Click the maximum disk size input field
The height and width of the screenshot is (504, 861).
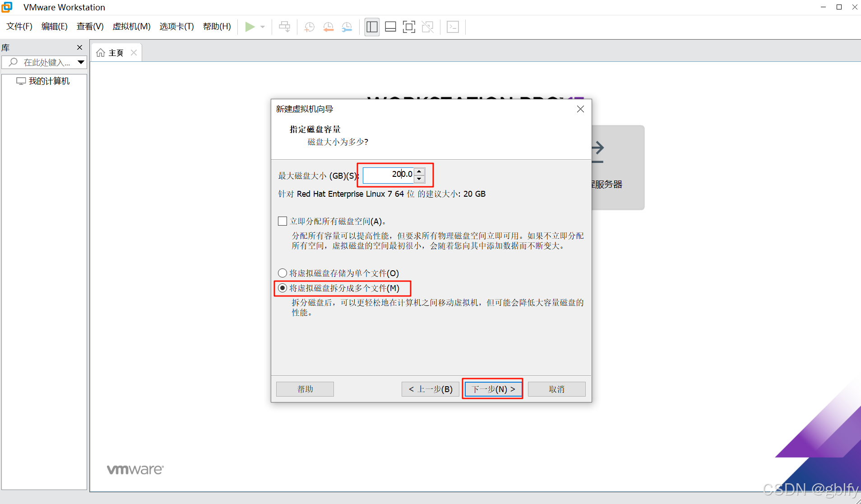click(x=388, y=175)
